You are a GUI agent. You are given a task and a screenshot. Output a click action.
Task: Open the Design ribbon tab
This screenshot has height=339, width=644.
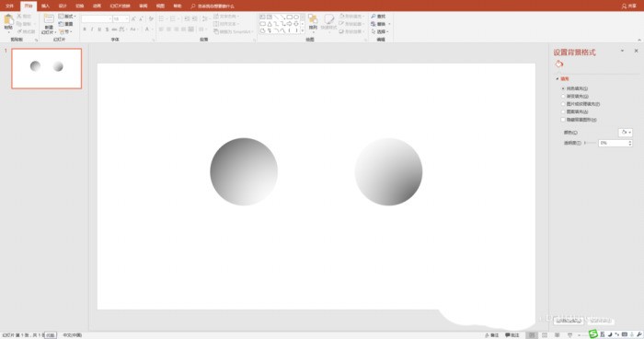click(x=63, y=6)
